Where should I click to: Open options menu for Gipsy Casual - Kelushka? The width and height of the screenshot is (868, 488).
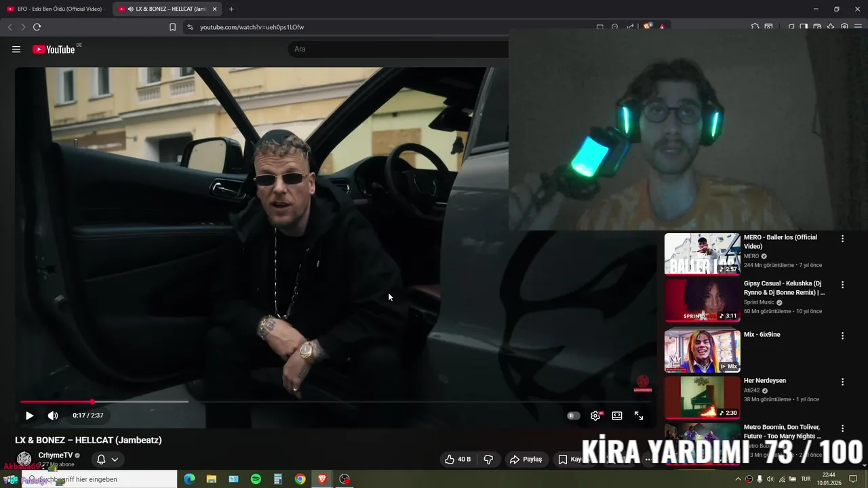(843, 285)
